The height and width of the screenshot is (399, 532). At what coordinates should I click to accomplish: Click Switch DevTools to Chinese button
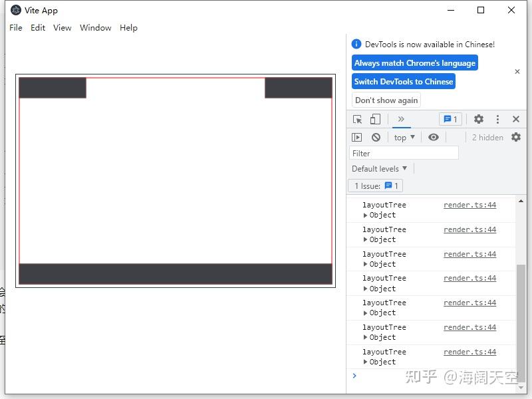pyautogui.click(x=404, y=82)
